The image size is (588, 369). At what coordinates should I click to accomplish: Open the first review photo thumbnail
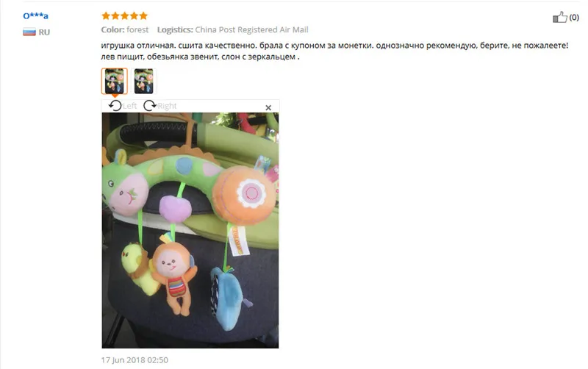point(115,81)
